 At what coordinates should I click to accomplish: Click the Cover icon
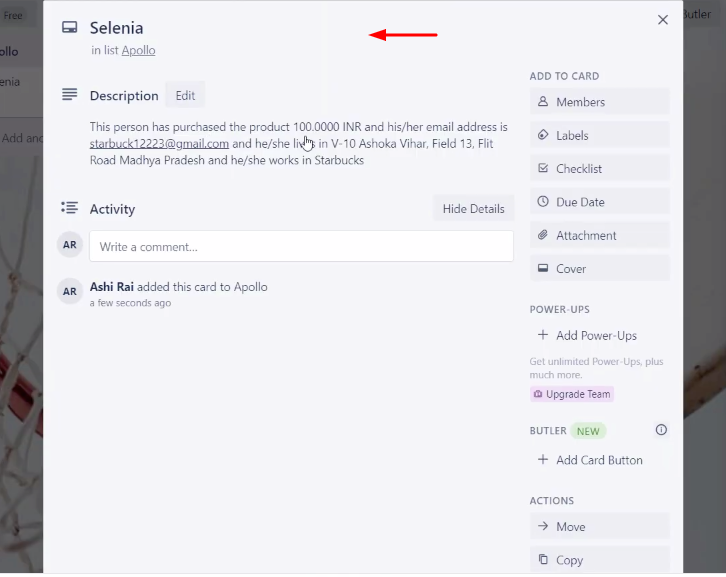(543, 268)
